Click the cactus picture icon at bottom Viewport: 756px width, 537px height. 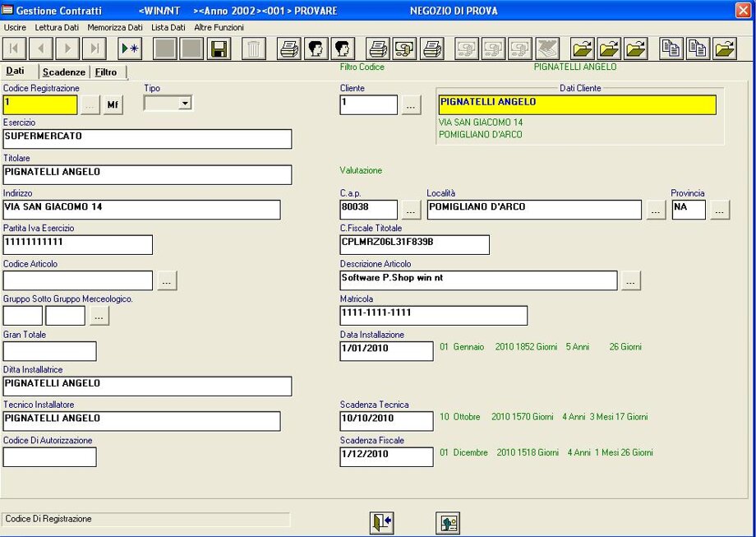[448, 522]
